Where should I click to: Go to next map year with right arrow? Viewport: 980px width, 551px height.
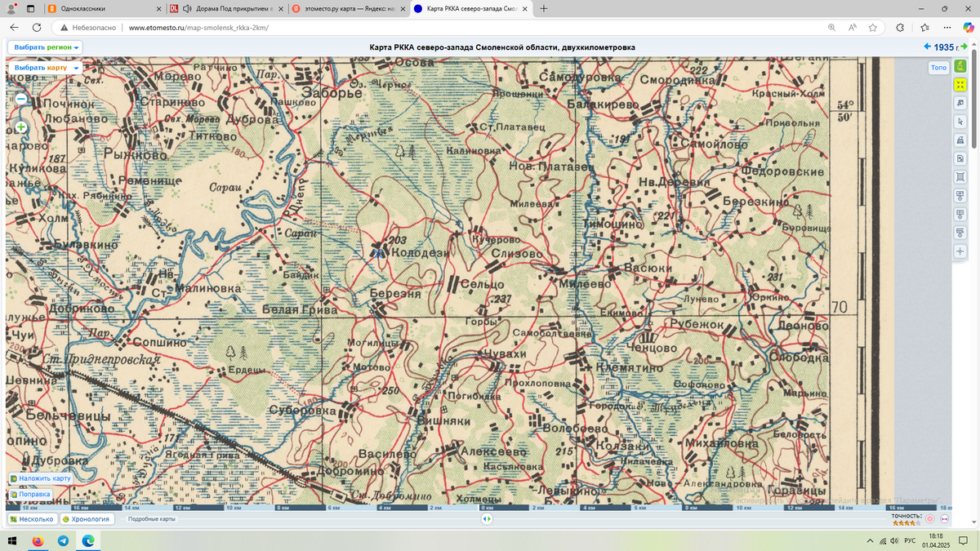(x=964, y=47)
